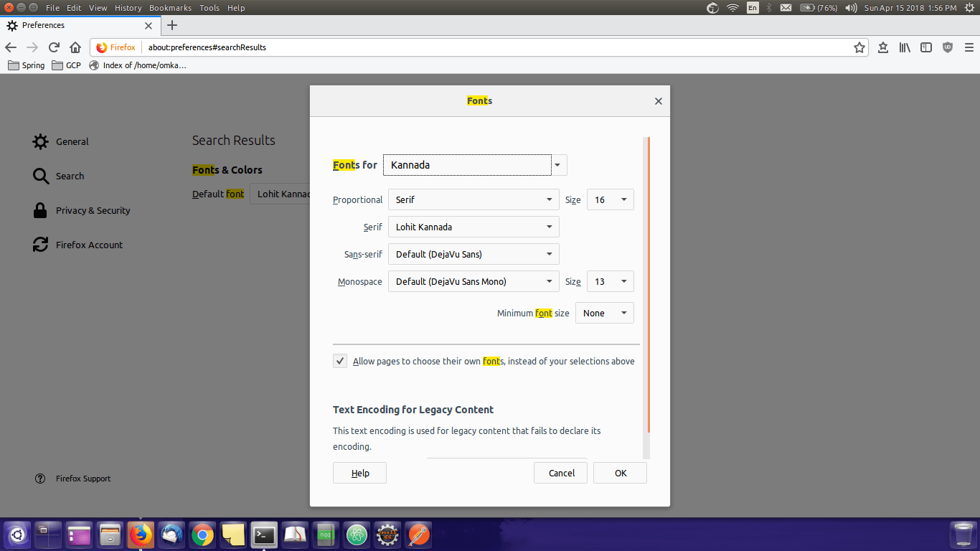The width and height of the screenshot is (980, 551).
Task: Open the proportional Size 16 dropdown
Action: (x=611, y=199)
